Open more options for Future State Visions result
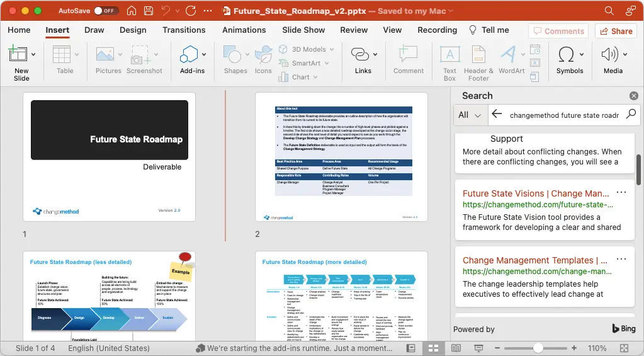 (621, 192)
